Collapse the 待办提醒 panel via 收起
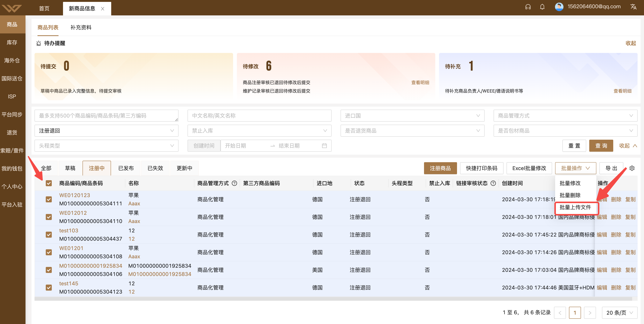This screenshot has width=644, height=324. click(630, 43)
